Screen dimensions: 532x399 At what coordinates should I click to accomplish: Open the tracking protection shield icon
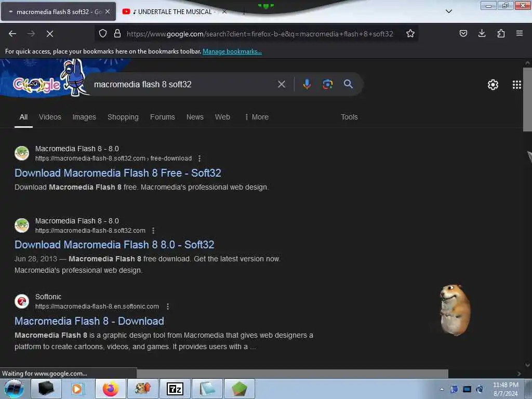[103, 33]
